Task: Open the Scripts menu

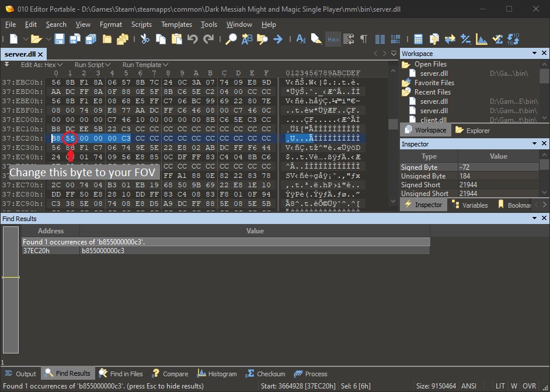Action: pyautogui.click(x=141, y=24)
